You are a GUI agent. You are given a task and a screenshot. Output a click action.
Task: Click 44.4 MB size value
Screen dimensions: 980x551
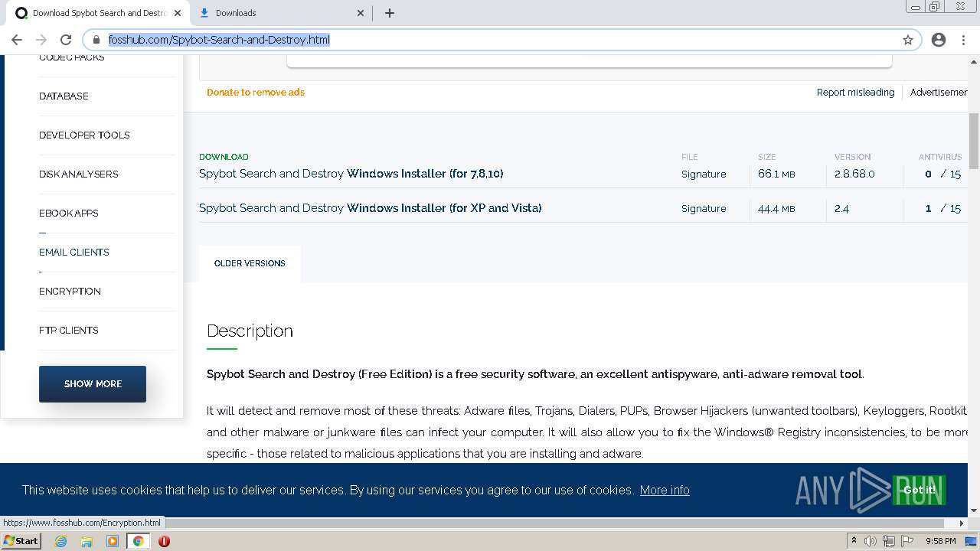[x=776, y=209]
